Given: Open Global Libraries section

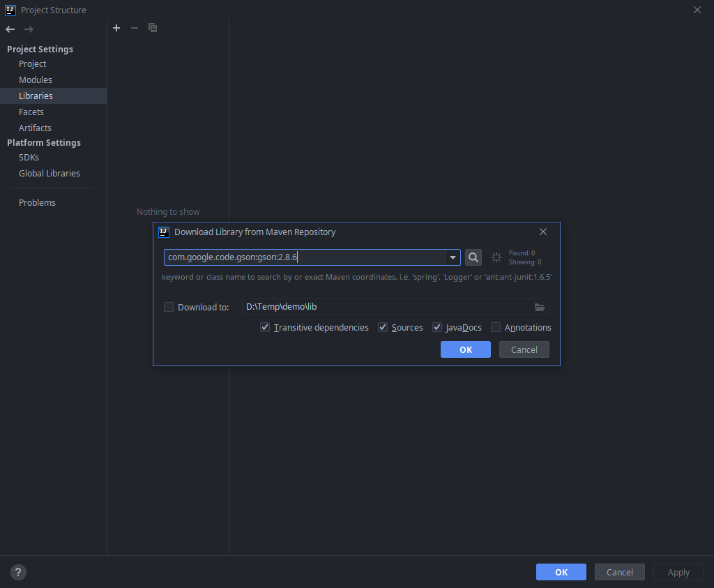Looking at the screenshot, I should click(x=50, y=174).
